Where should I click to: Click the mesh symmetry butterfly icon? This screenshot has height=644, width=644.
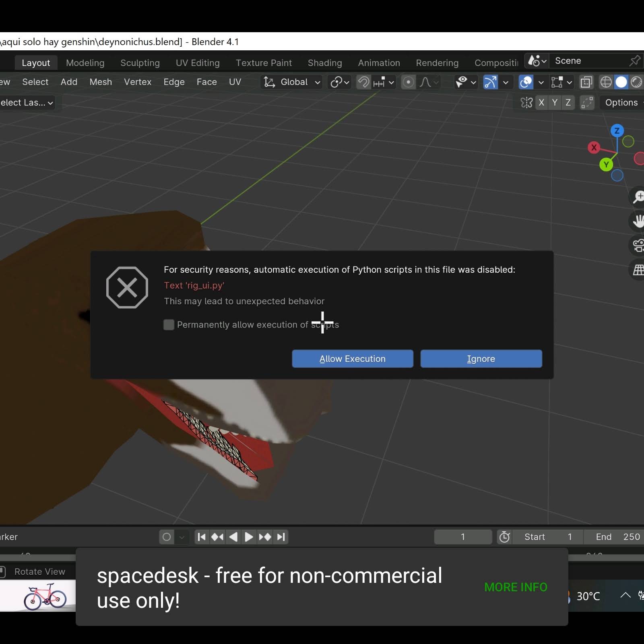[526, 103]
